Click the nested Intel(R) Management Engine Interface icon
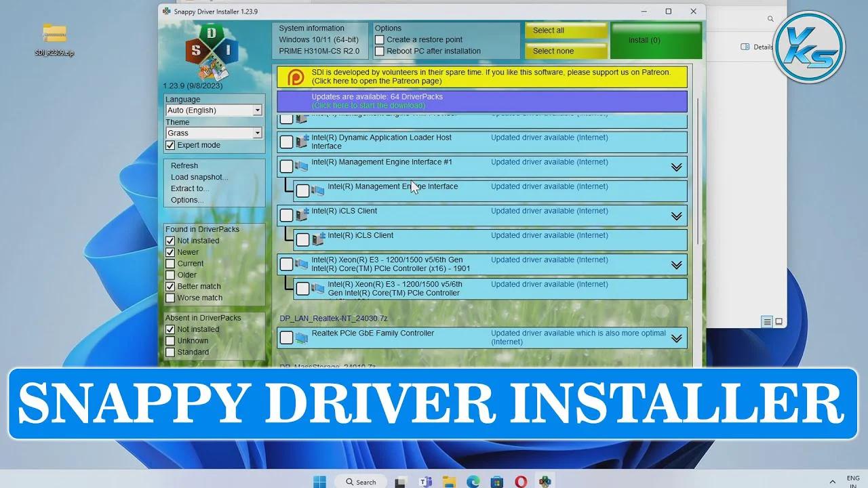Viewport: 868px width, 488px height. point(318,190)
